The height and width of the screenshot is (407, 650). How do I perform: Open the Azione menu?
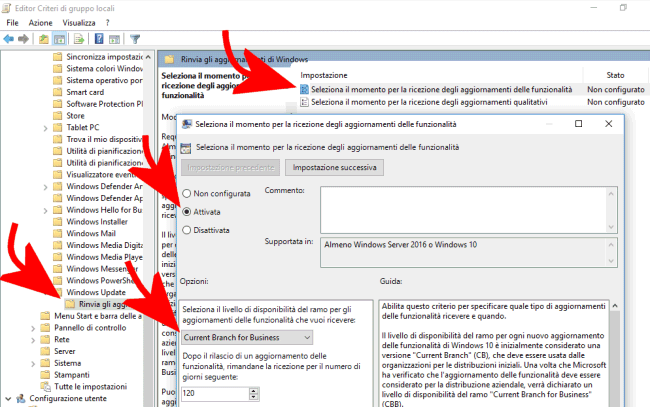point(41,23)
